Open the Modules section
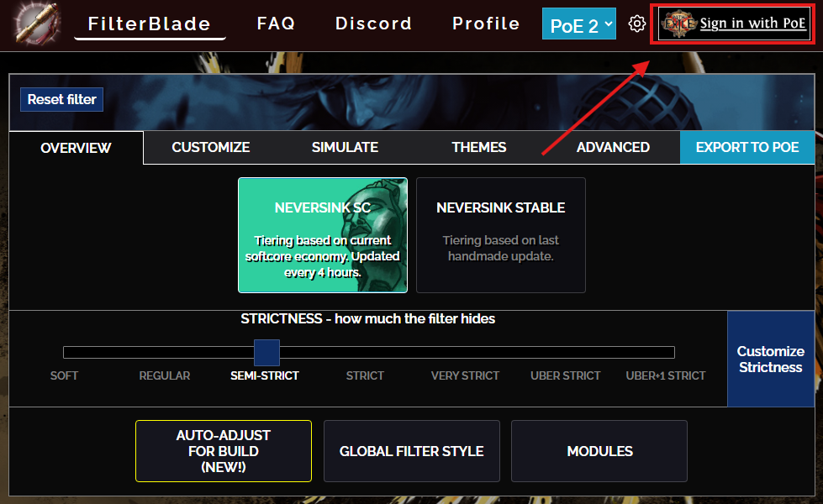823x504 pixels. (x=599, y=451)
